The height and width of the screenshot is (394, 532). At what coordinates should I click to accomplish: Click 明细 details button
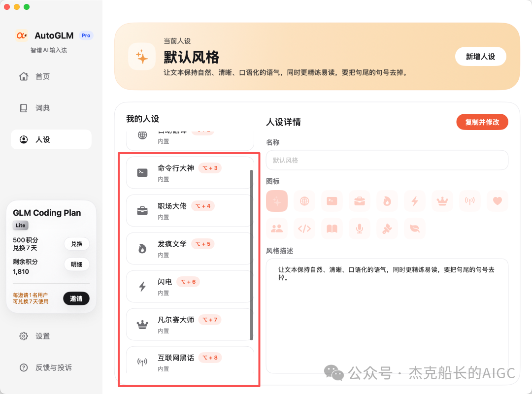(x=77, y=264)
